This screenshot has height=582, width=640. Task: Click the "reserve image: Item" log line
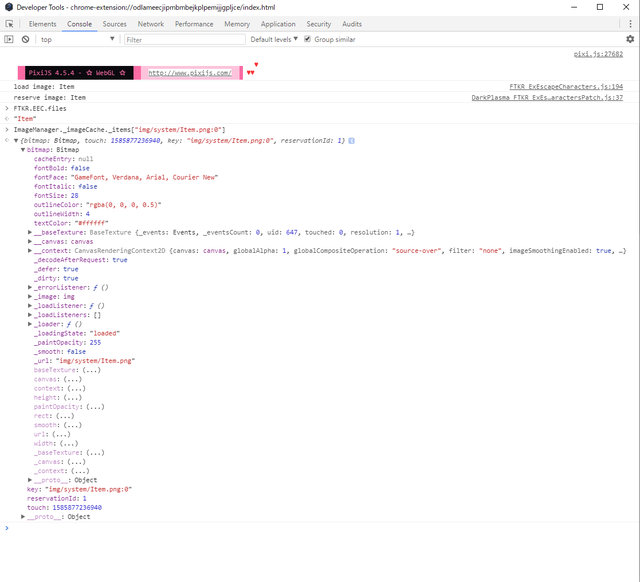49,98
